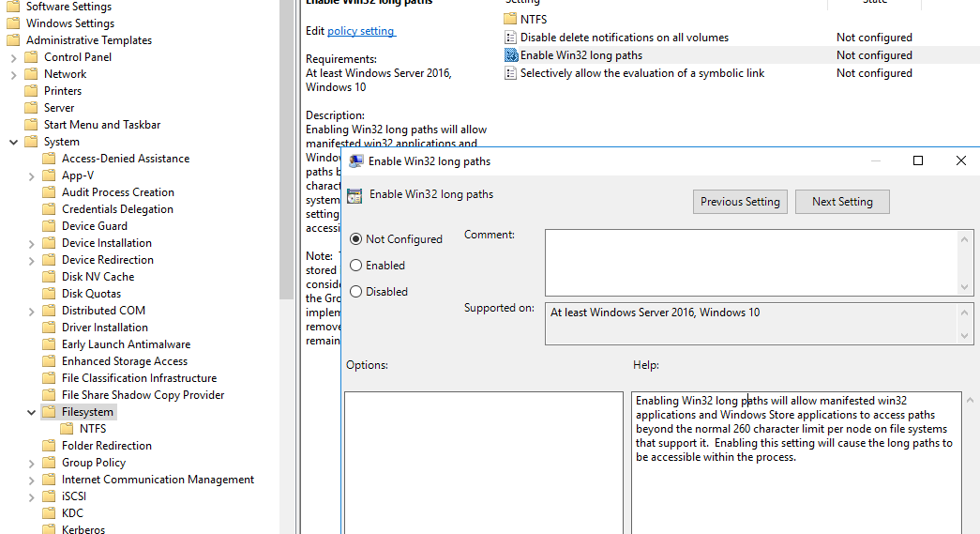Click the Enhanced Storage Access folder icon

[49, 360]
